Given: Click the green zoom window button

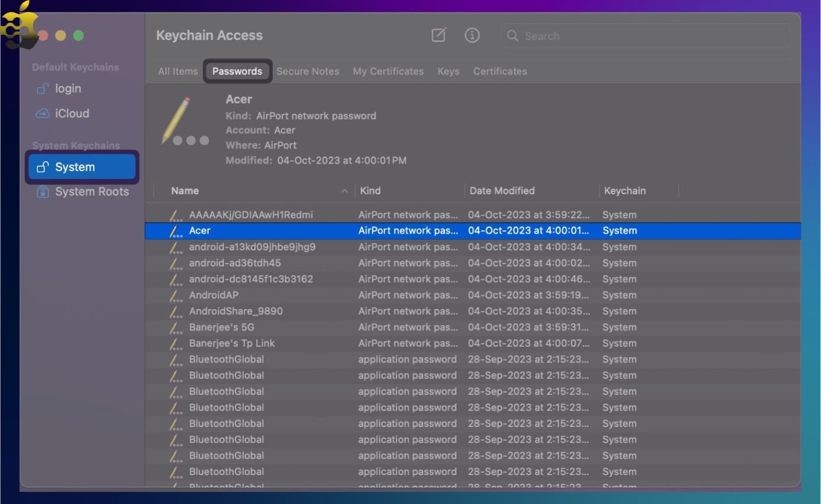Looking at the screenshot, I should [x=79, y=36].
